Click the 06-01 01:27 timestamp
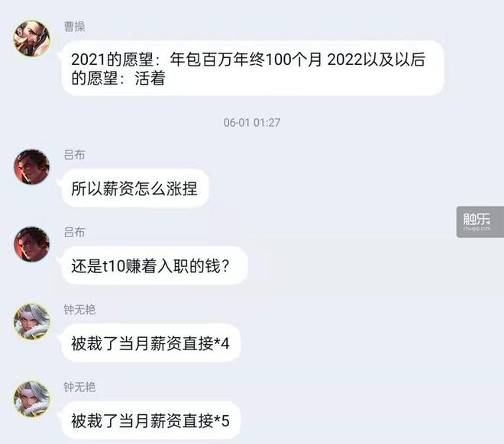 [x=252, y=122]
